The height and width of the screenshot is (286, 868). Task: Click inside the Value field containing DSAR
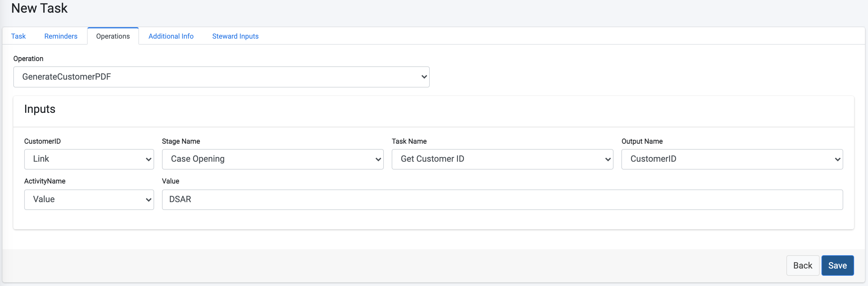[x=502, y=199]
